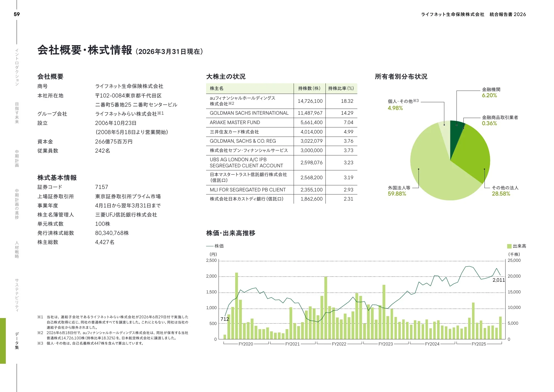This screenshot has height=392, width=554.
Task: Select the 11,487,967 share count cell
Action: tap(310, 113)
